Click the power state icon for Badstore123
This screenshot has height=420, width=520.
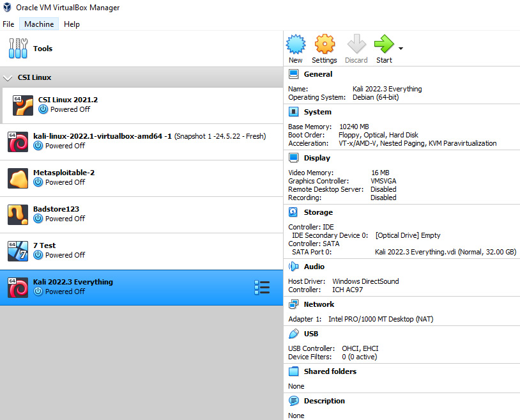click(38, 219)
